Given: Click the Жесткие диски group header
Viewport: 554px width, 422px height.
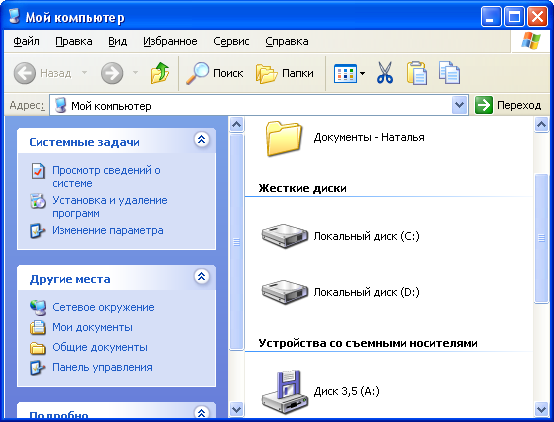Looking at the screenshot, I should 302,188.
